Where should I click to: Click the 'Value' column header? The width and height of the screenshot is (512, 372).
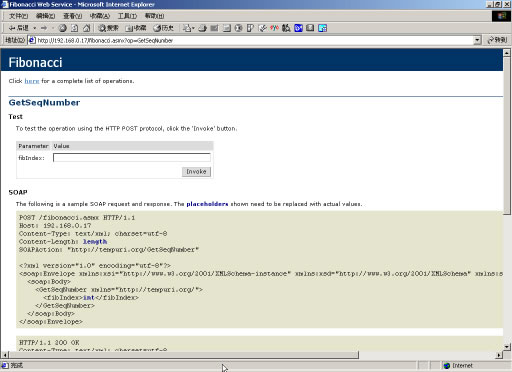(61, 146)
